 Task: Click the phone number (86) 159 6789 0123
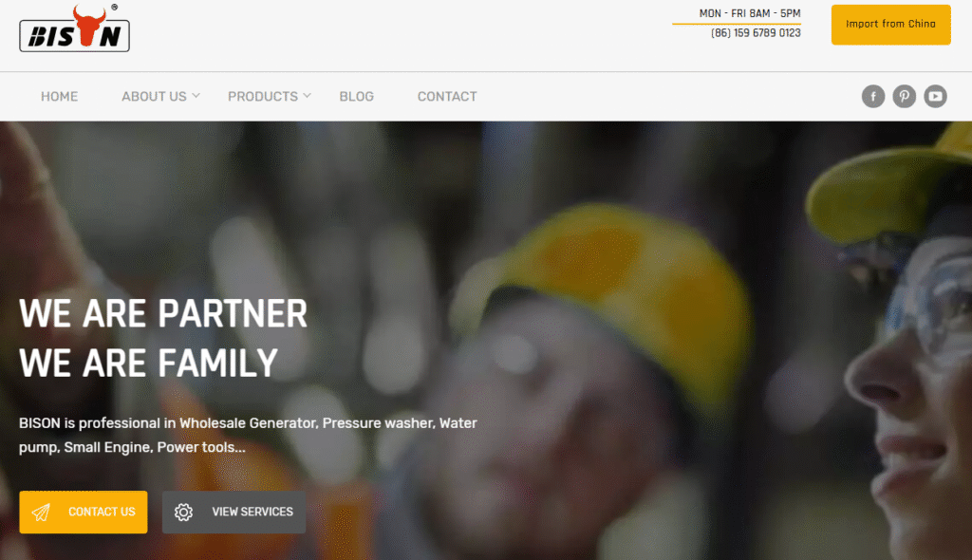[756, 33]
